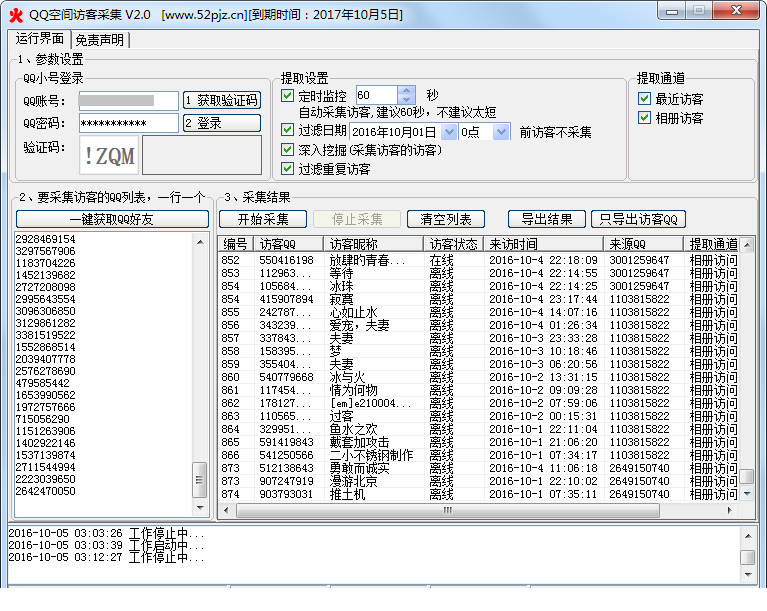Click QQ list scroll down arrow

(x=200, y=508)
